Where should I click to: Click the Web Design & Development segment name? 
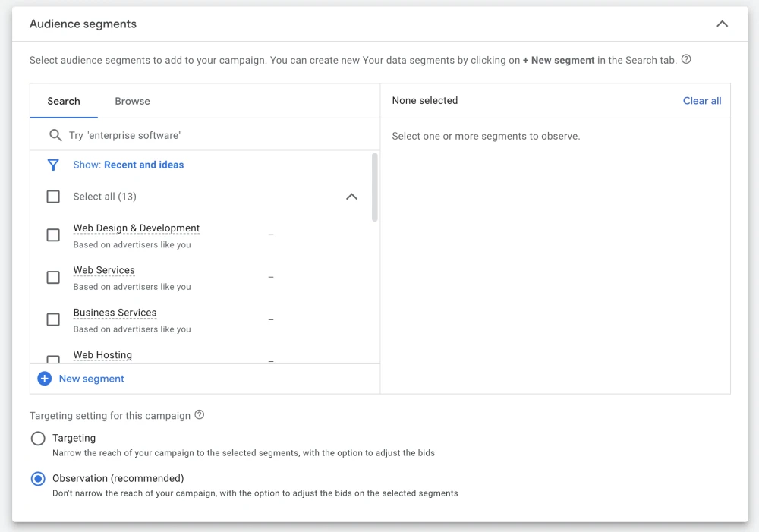tap(137, 228)
